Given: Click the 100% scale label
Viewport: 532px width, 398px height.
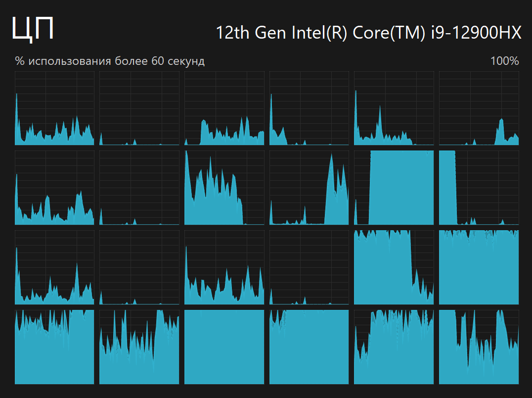Looking at the screenshot, I should click(504, 61).
